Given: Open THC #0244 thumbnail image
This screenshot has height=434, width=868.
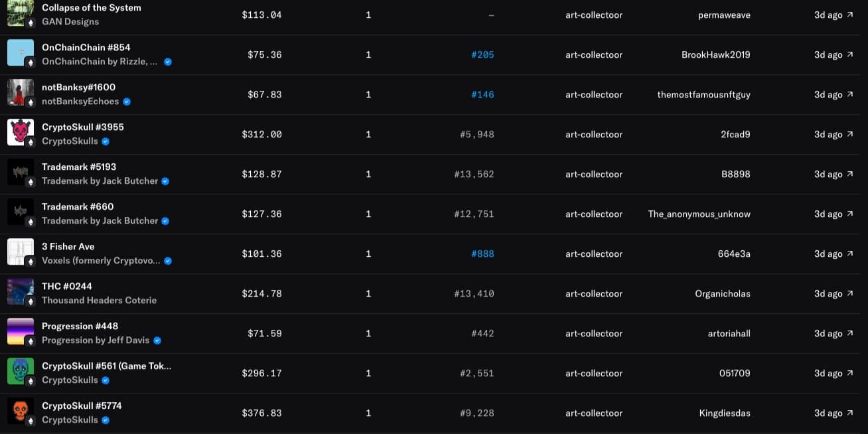Looking at the screenshot, I should coord(21,292).
